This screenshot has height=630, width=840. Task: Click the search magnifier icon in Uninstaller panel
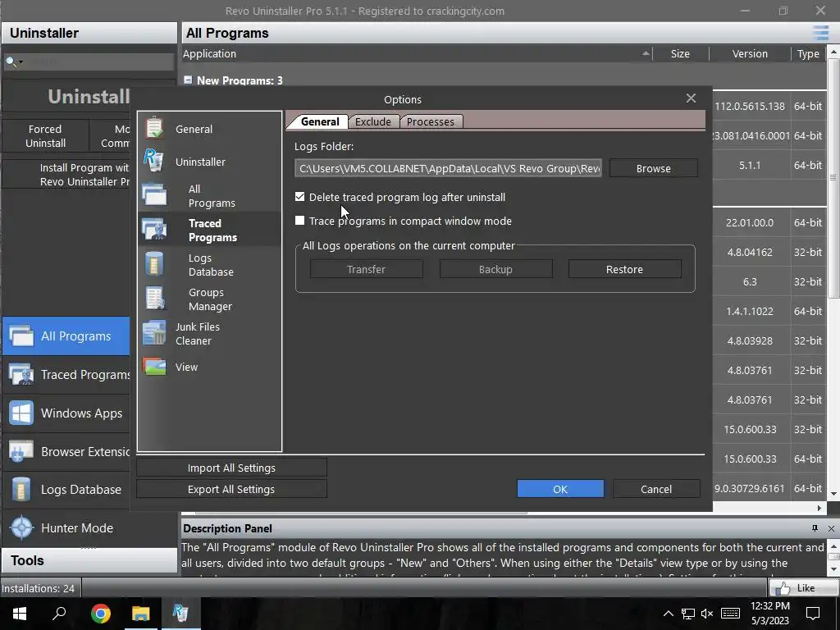pyautogui.click(x=10, y=62)
